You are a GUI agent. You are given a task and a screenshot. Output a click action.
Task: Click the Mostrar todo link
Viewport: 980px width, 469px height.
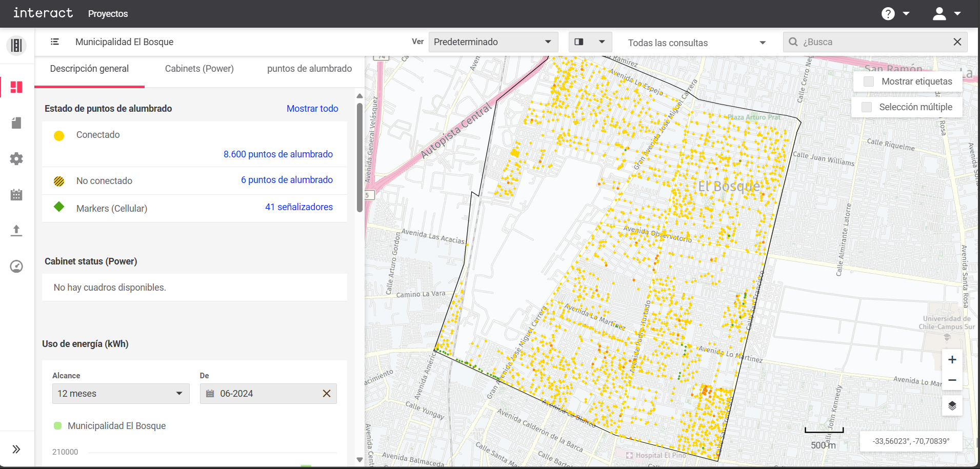click(312, 109)
